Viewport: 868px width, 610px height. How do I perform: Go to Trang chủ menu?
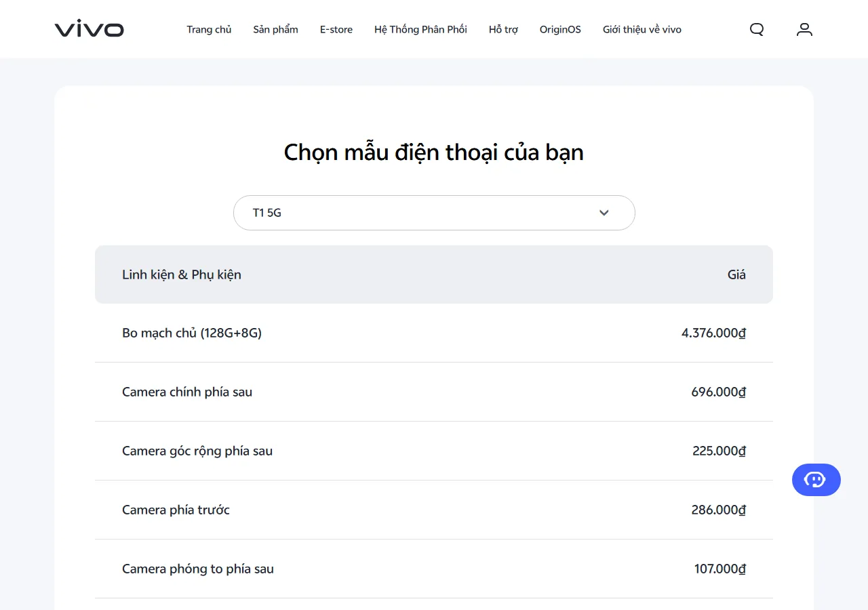click(x=209, y=29)
